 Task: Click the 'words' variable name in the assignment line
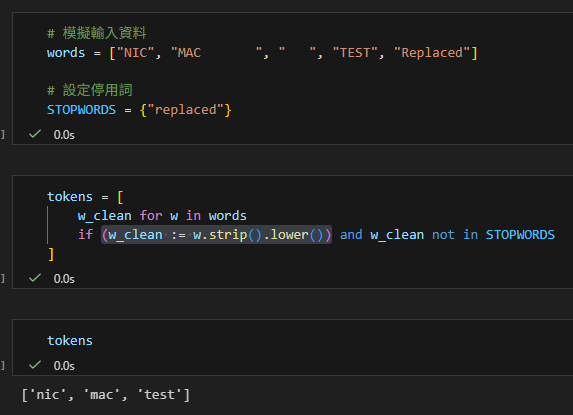pyautogui.click(x=66, y=53)
